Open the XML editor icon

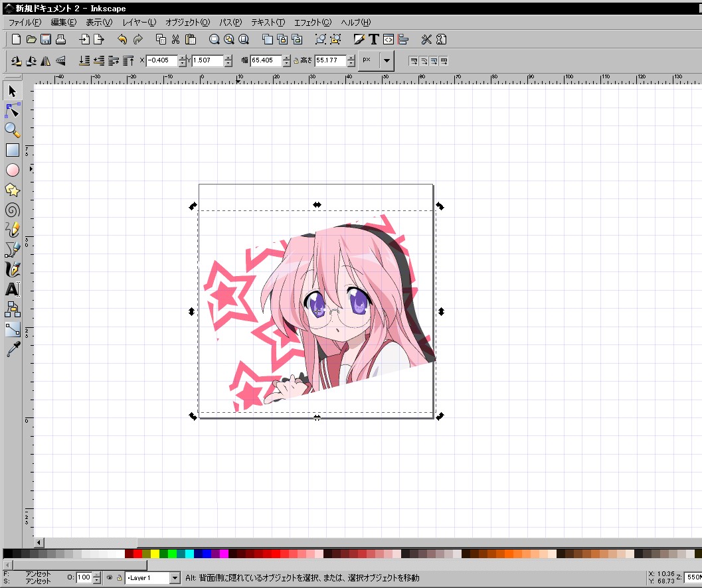point(389,39)
